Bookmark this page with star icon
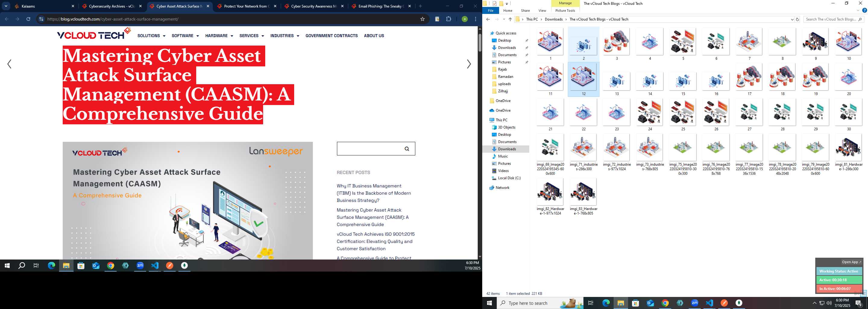 click(x=422, y=19)
